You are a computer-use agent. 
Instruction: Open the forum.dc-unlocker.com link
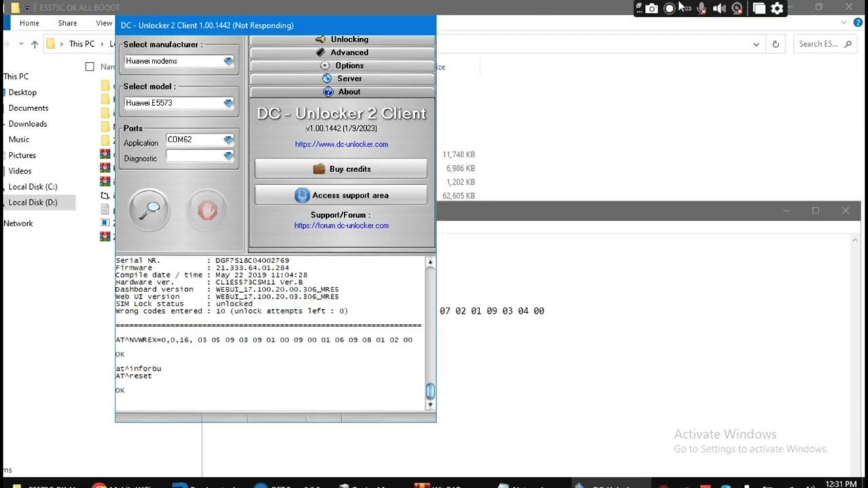tap(341, 226)
